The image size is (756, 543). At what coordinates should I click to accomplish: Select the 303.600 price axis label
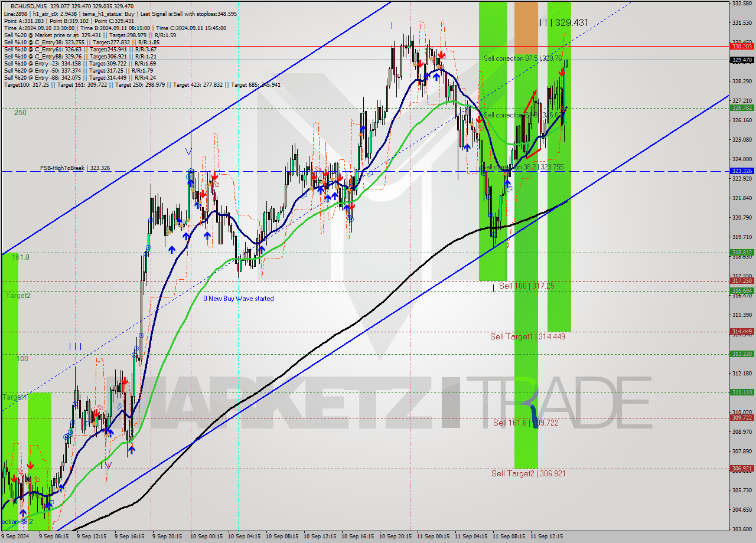742,529
